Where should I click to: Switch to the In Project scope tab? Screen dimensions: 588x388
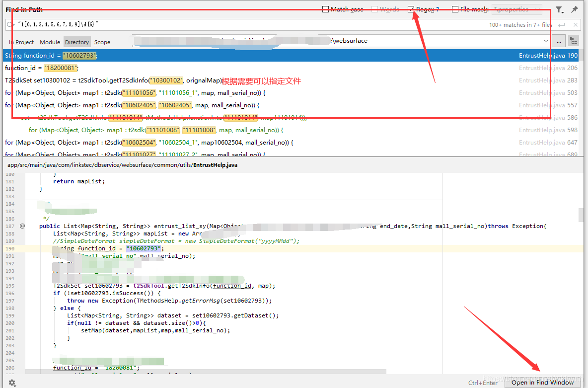coord(21,42)
